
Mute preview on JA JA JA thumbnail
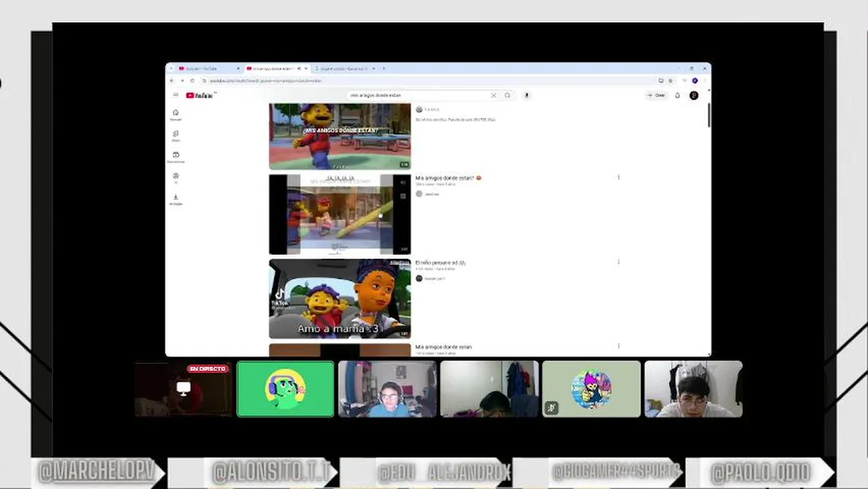[403, 183]
